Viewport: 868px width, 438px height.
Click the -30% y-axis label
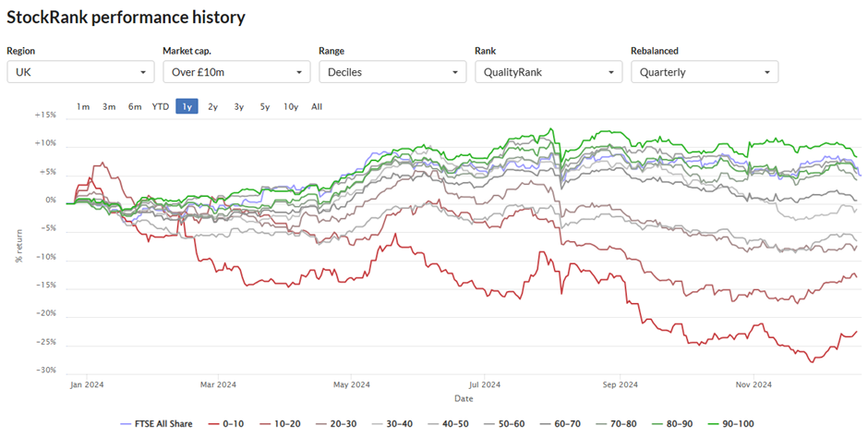tap(46, 370)
